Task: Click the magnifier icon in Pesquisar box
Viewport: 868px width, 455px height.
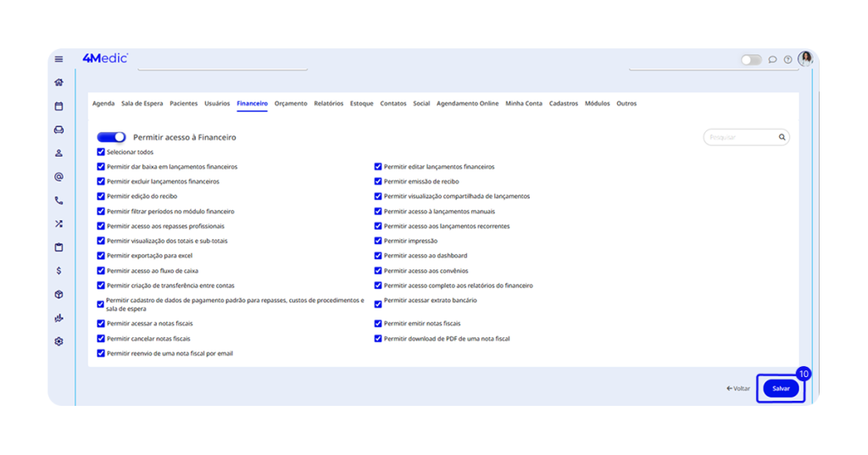Action: [x=782, y=137]
